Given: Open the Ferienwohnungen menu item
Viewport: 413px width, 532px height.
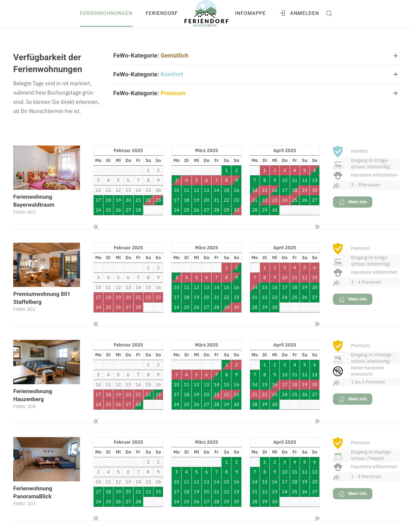Looking at the screenshot, I should (106, 13).
